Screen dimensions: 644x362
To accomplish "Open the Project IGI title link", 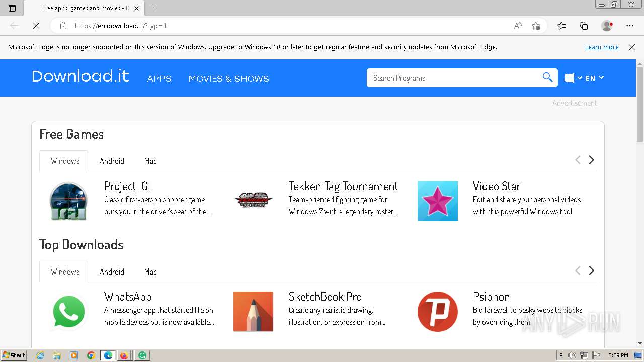I will click(x=127, y=186).
